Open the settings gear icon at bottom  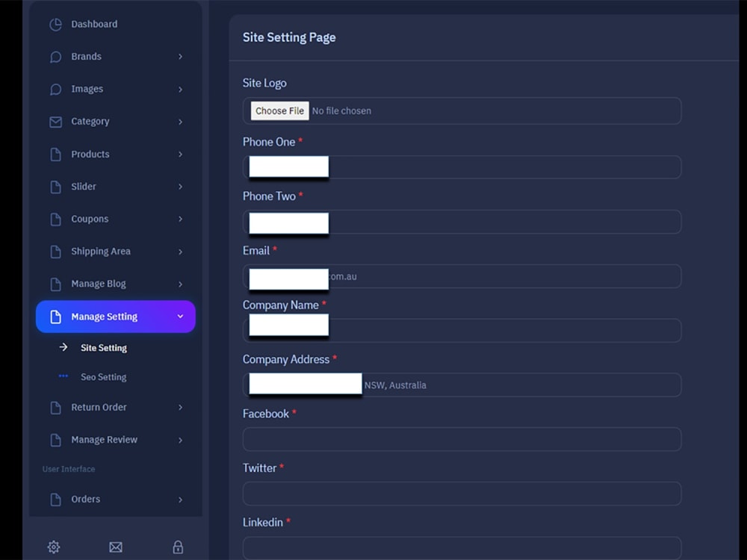pos(53,547)
